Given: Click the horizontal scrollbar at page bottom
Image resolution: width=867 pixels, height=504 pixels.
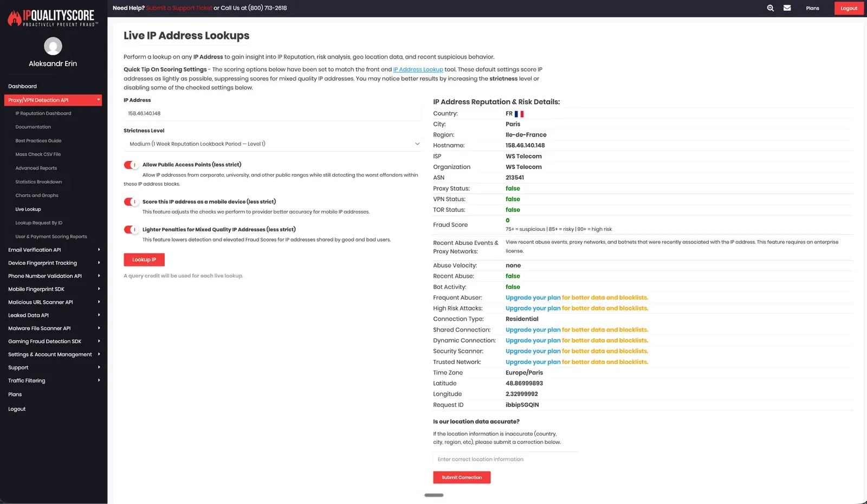Looking at the screenshot, I should pyautogui.click(x=434, y=495).
